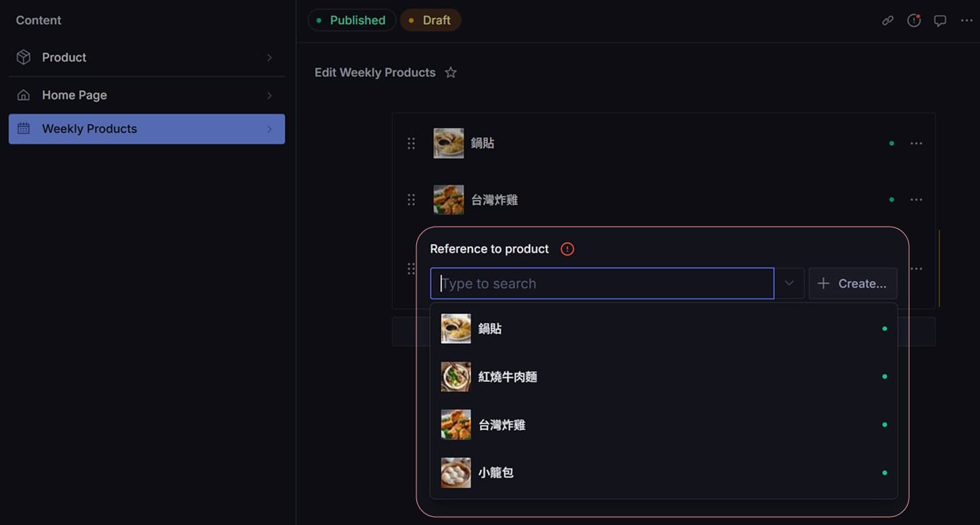Image resolution: width=980 pixels, height=525 pixels.
Task: Open the document actions ellipsis menu in top right
Action: (x=967, y=20)
